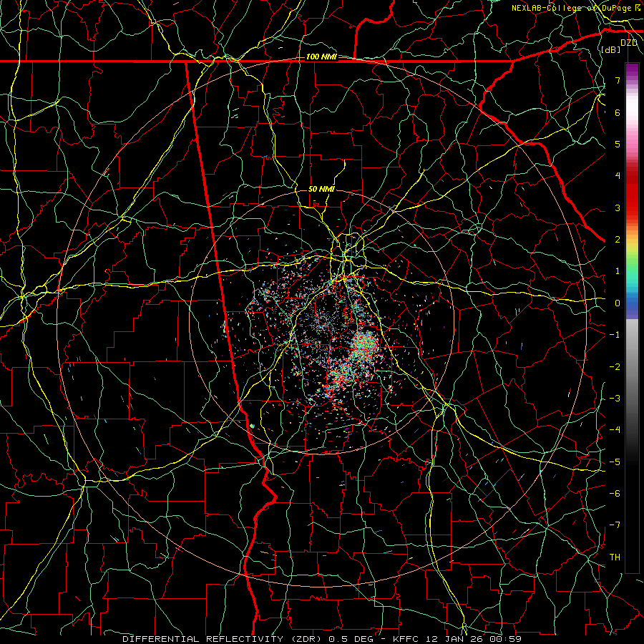Click the "4" value on the ZDR scale

tap(618, 176)
